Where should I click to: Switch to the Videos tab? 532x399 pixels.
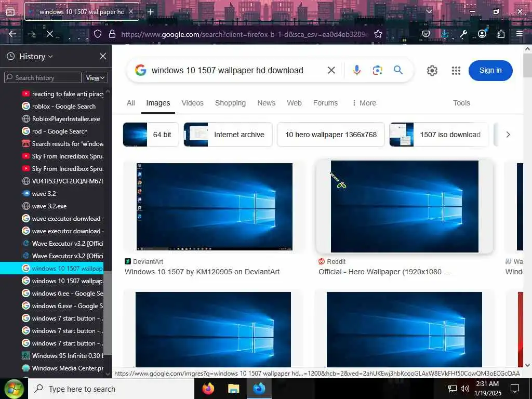[x=192, y=103]
